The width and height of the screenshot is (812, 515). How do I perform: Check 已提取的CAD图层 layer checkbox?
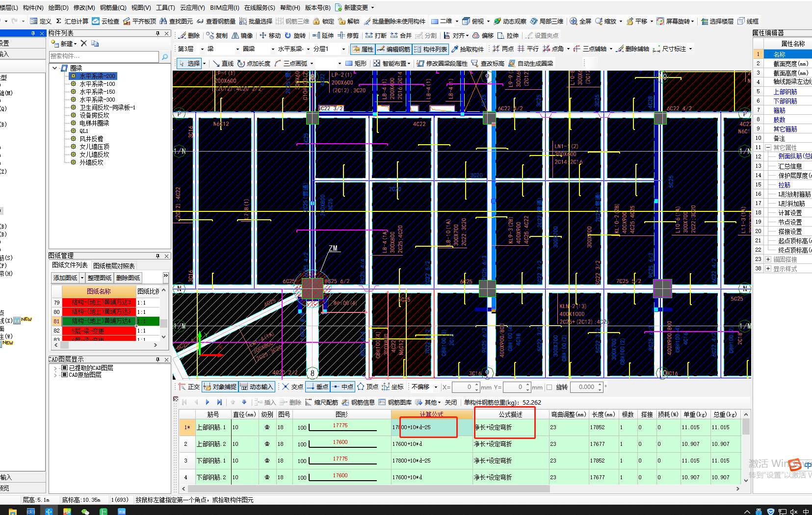coord(64,368)
